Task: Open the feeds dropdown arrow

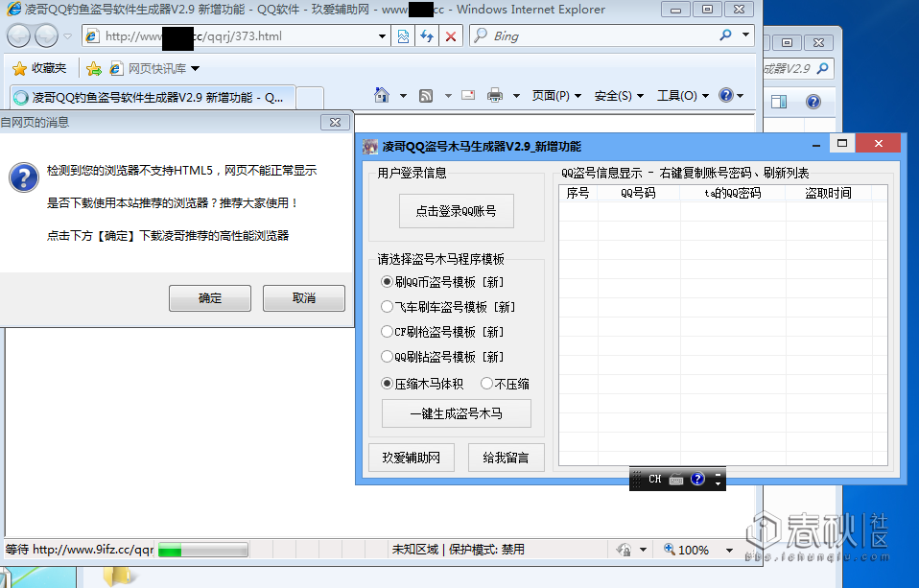Action: 448,96
